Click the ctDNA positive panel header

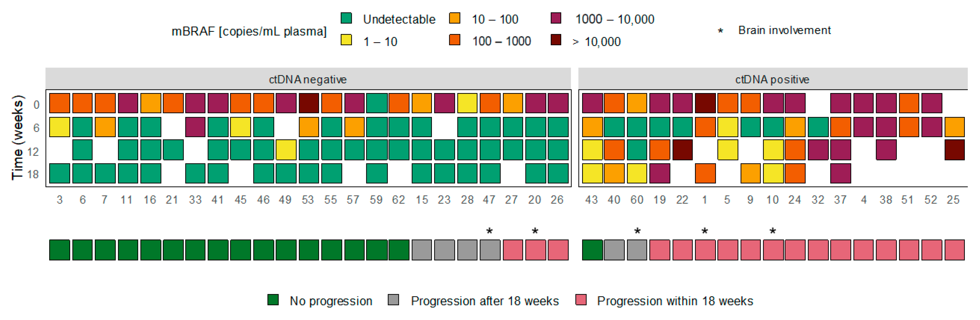[x=772, y=79]
